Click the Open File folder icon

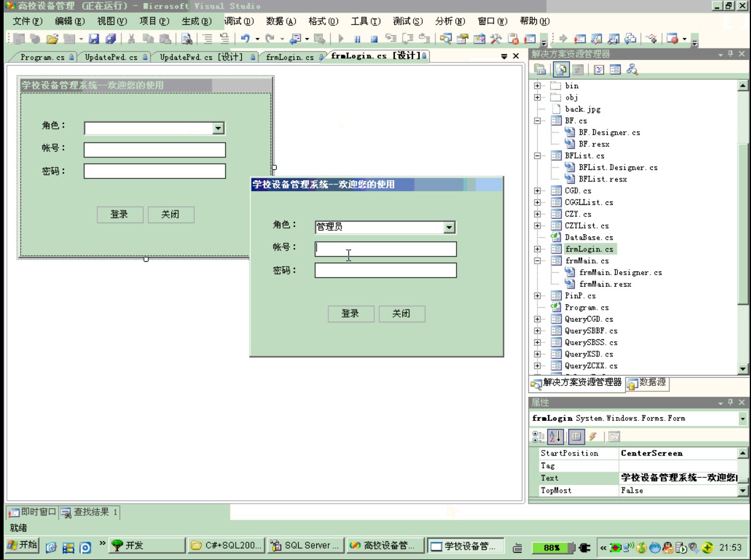click(x=53, y=40)
